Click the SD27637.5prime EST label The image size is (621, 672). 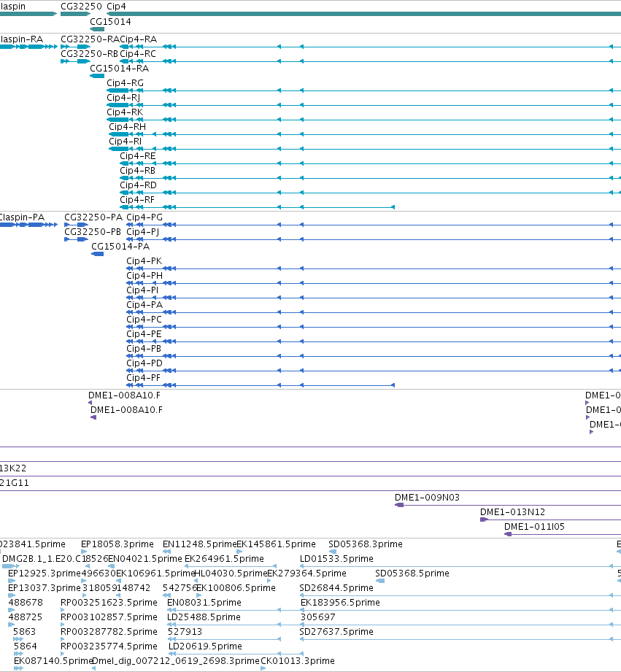coord(336,632)
